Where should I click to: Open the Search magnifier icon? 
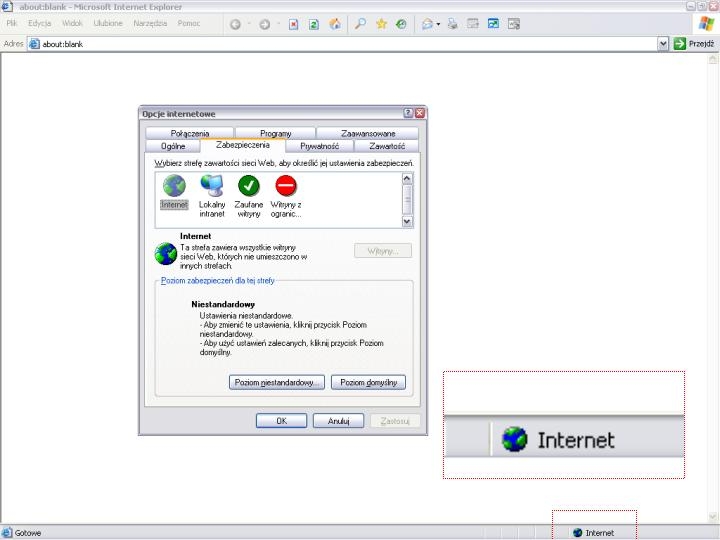coord(360,24)
